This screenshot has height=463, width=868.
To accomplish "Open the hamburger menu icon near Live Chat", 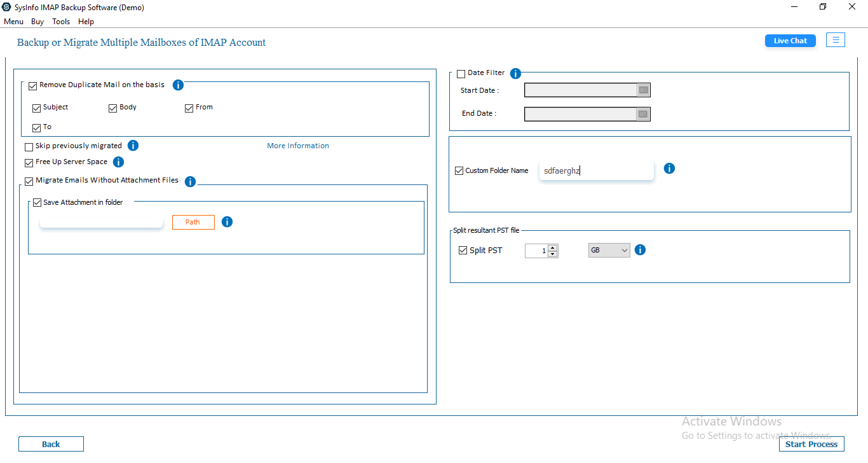I will tap(836, 40).
